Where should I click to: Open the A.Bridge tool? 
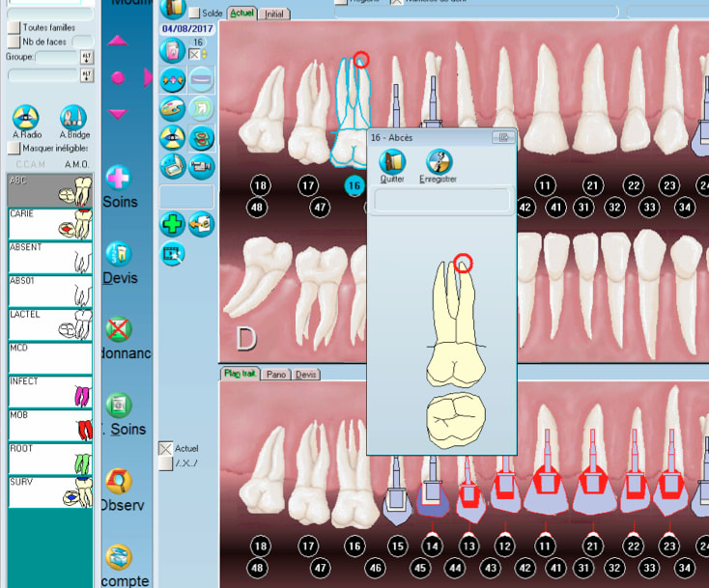74,118
